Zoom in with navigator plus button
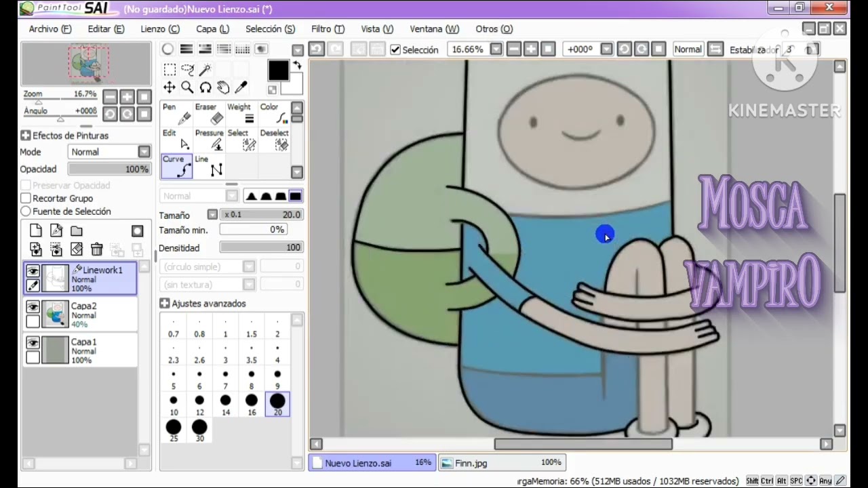The image size is (868, 488). [127, 97]
